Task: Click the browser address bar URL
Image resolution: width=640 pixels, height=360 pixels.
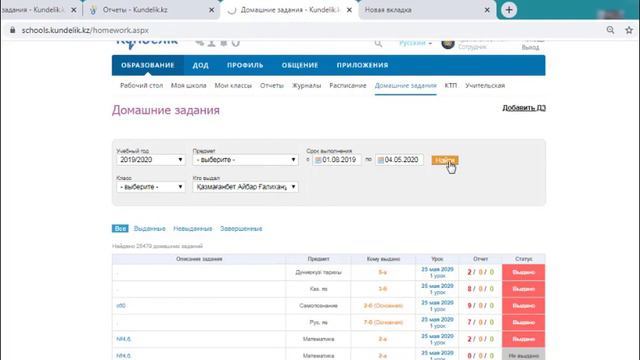Action: coord(85,30)
